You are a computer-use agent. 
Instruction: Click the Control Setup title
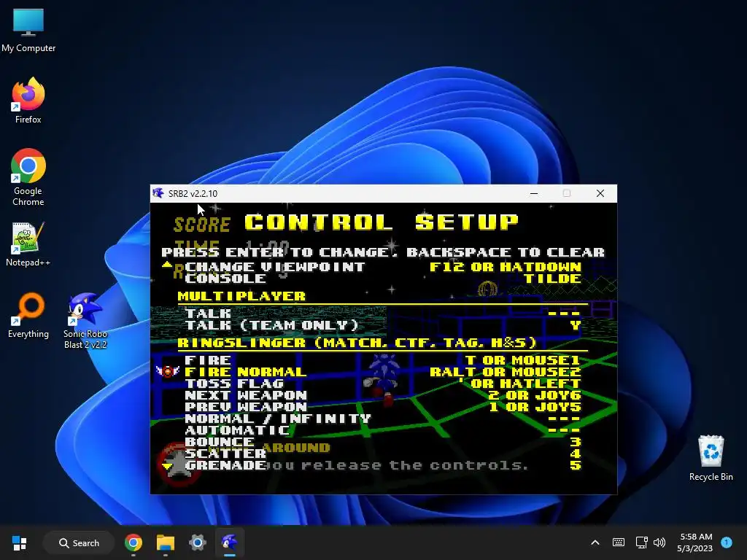pyautogui.click(x=382, y=222)
